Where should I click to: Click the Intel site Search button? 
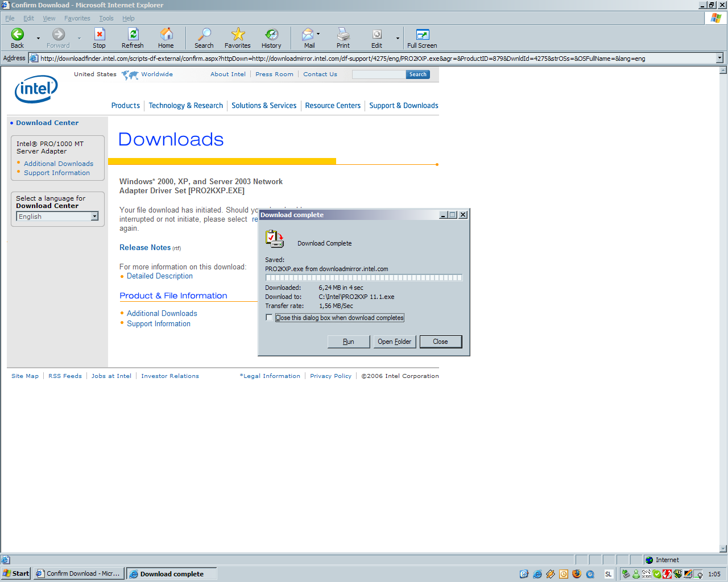(418, 74)
